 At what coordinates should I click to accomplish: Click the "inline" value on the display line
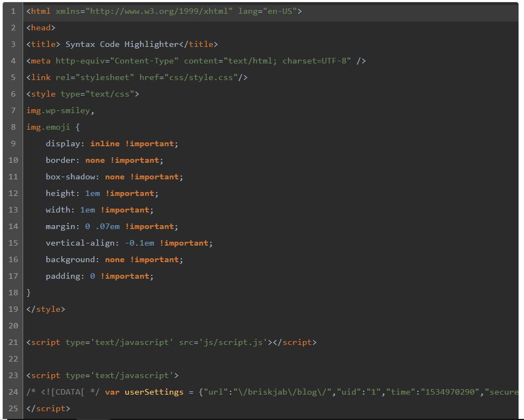pyautogui.click(x=105, y=144)
